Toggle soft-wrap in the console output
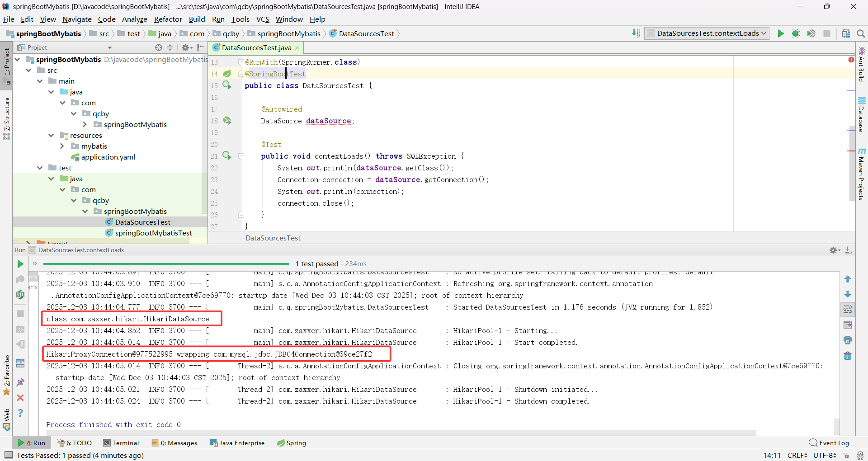Viewport: 868px width, 461px height. tap(848, 310)
